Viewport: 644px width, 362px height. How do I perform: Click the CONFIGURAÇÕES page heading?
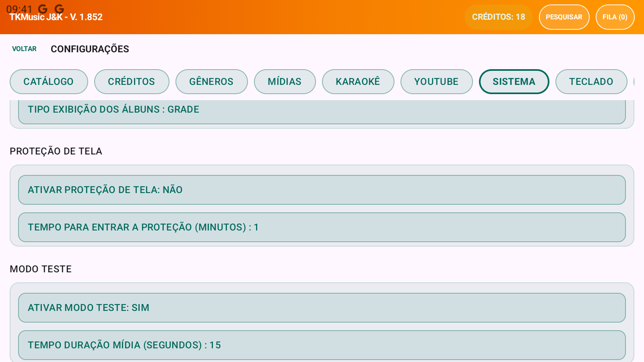coord(90,49)
